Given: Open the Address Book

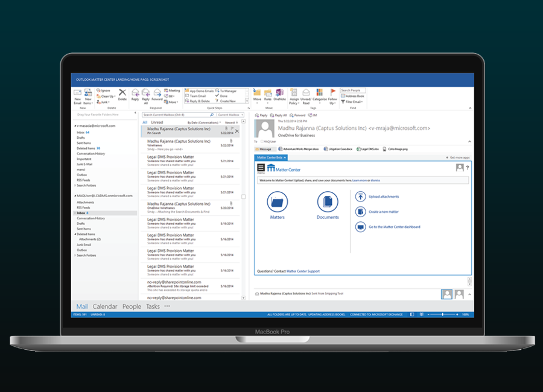Looking at the screenshot, I should coord(352,96).
